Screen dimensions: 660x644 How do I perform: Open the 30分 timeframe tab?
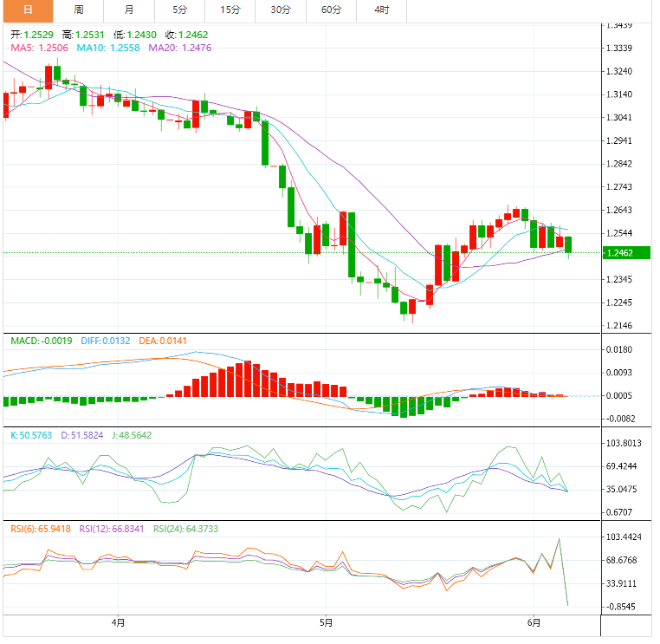[x=281, y=10]
